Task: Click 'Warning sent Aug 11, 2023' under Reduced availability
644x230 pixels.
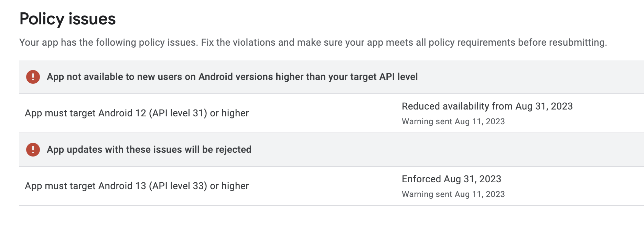Action: pyautogui.click(x=453, y=122)
